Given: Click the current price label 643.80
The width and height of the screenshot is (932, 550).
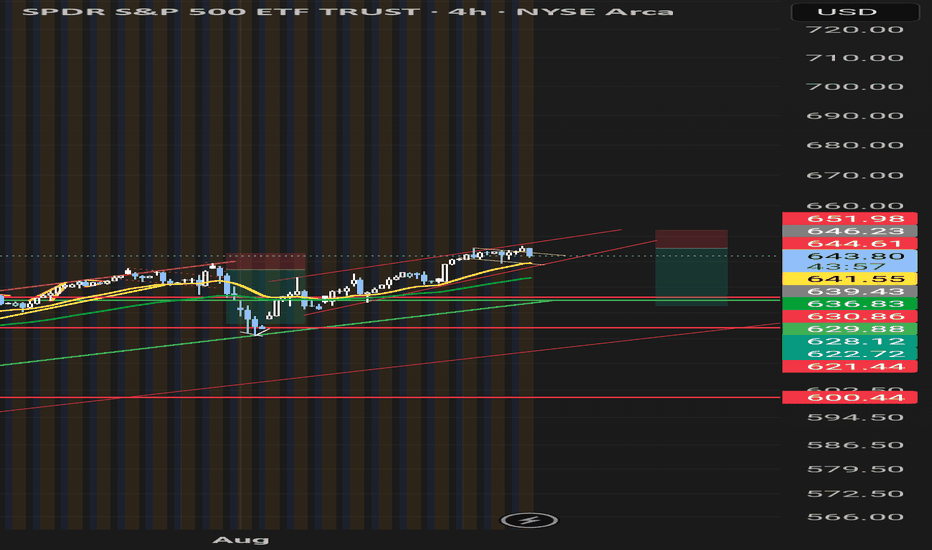Looking at the screenshot, I should tap(855, 256).
